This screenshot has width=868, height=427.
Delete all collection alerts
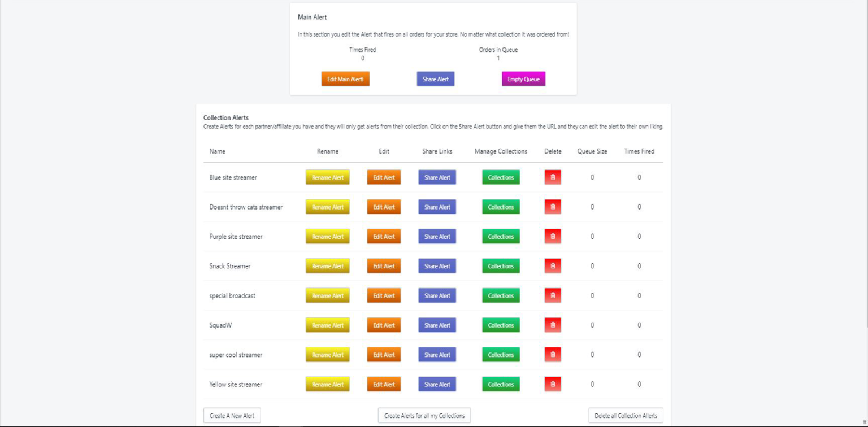point(626,416)
